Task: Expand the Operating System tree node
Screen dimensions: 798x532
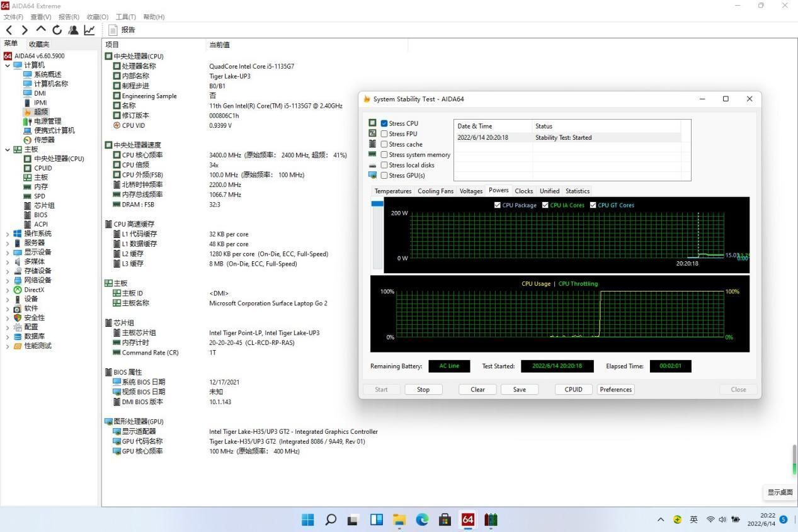Action: click(8, 234)
